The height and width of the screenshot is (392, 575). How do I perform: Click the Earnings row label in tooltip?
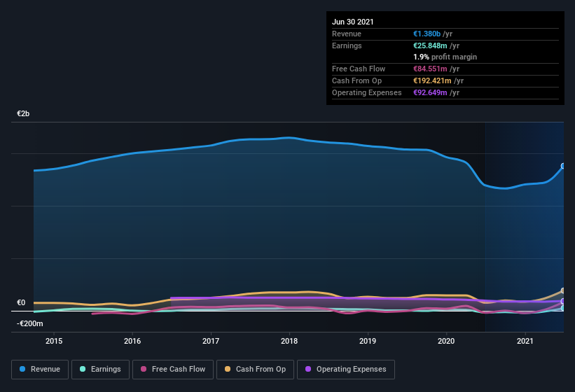[x=347, y=45]
